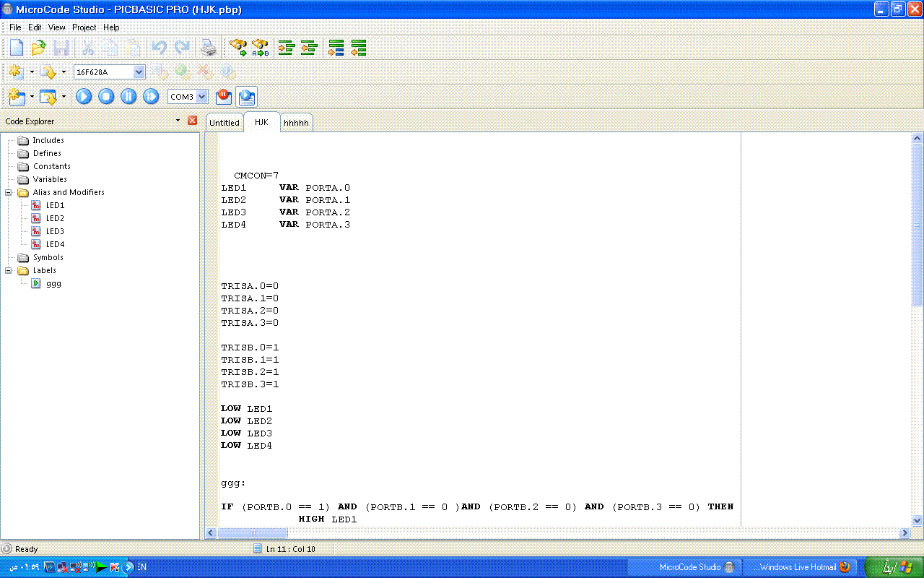Click the Undo arrow icon
The width and height of the screenshot is (924, 578).
pos(159,48)
